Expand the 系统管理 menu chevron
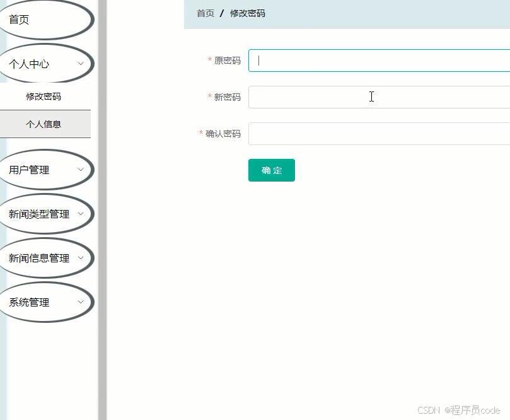510x420 pixels. click(81, 303)
